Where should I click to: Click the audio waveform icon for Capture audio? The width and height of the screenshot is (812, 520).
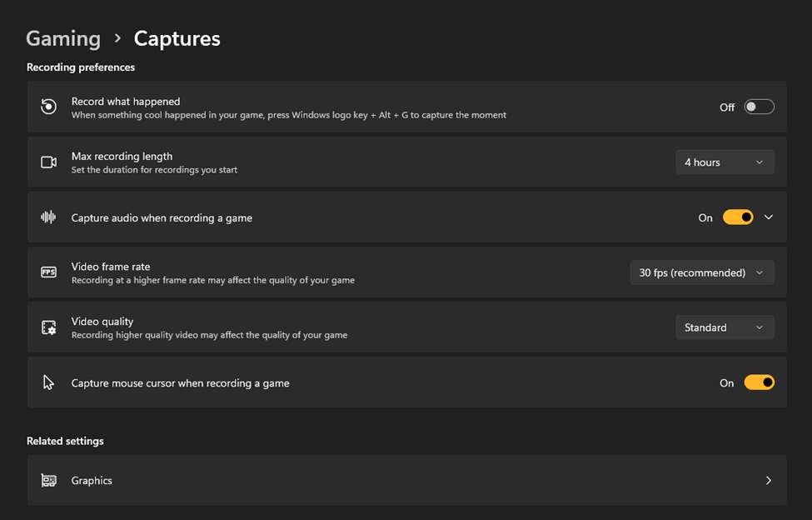(49, 217)
